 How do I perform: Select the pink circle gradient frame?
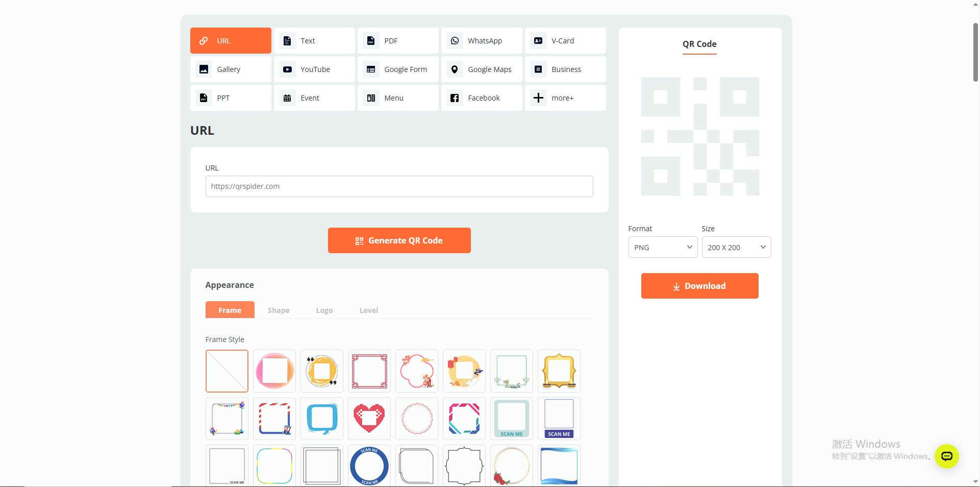point(274,371)
